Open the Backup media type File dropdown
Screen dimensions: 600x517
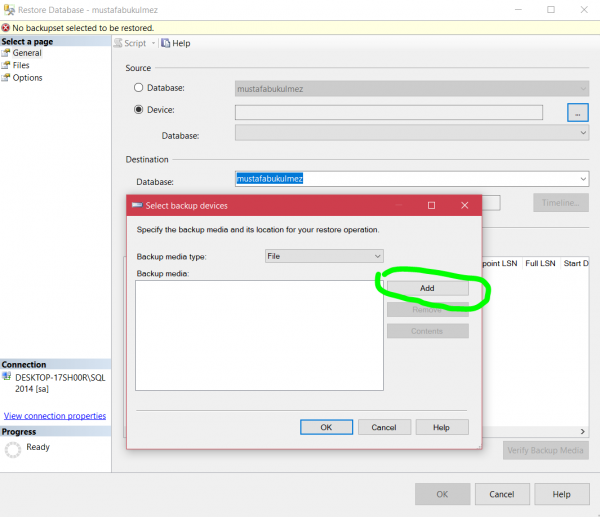click(x=324, y=256)
